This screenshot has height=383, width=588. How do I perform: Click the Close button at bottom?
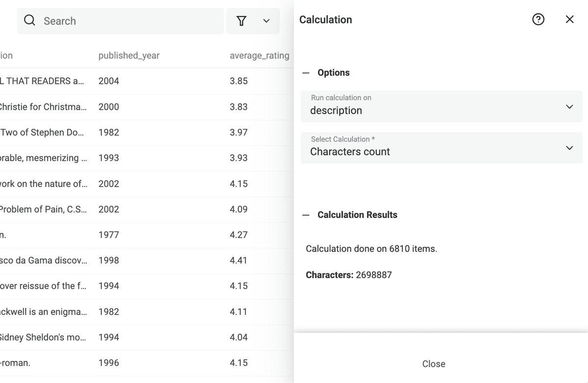pyautogui.click(x=434, y=364)
